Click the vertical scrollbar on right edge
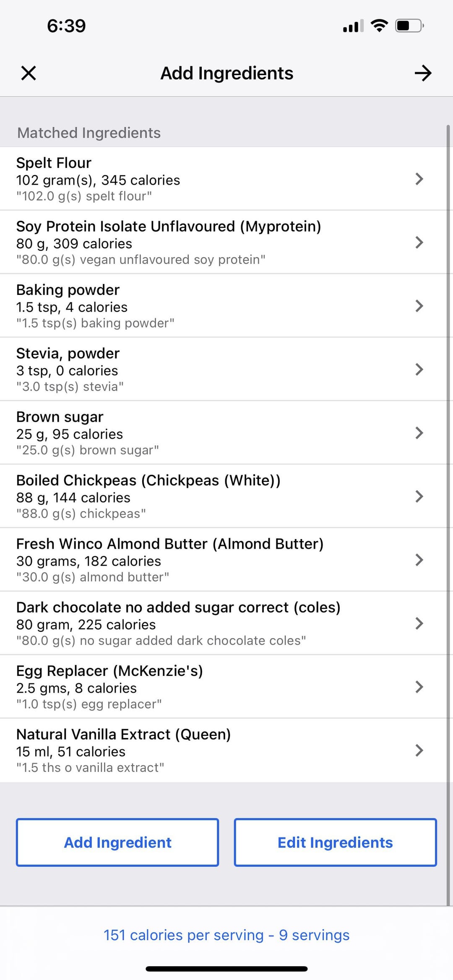 point(448,503)
